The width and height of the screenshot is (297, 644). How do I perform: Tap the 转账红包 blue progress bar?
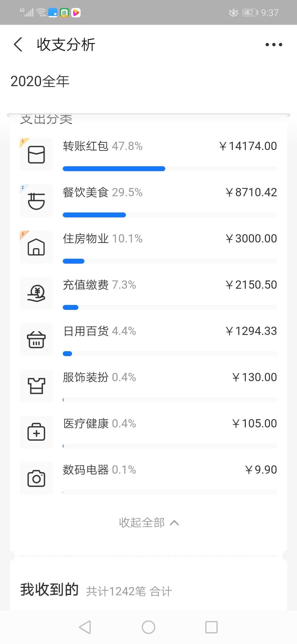point(114,169)
